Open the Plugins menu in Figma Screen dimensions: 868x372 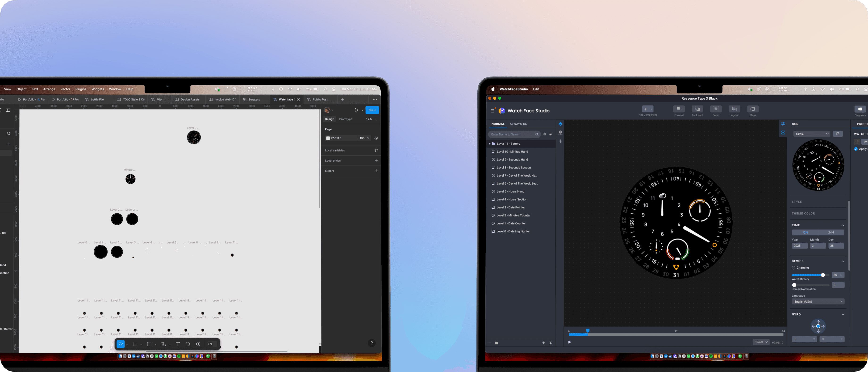pos(80,89)
